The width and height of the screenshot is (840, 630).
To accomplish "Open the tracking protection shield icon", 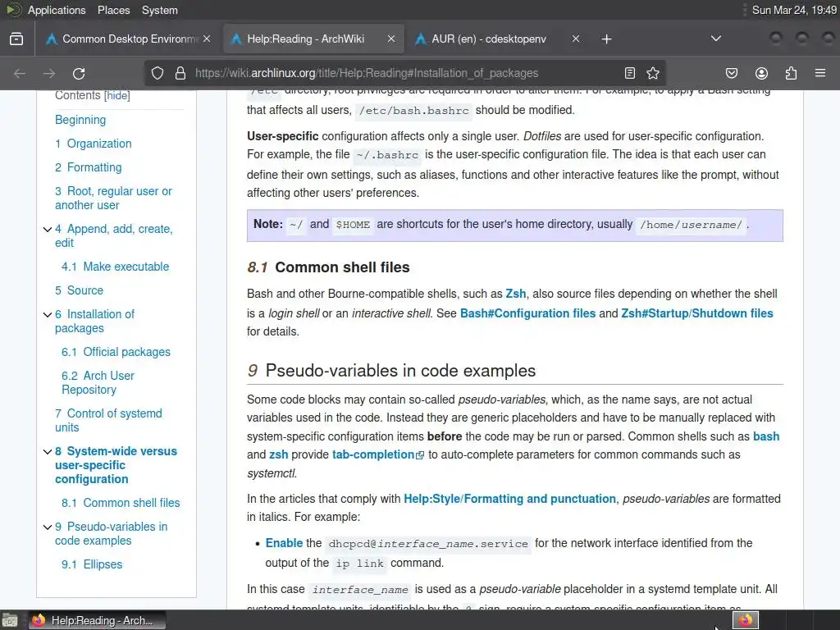I will [x=157, y=73].
